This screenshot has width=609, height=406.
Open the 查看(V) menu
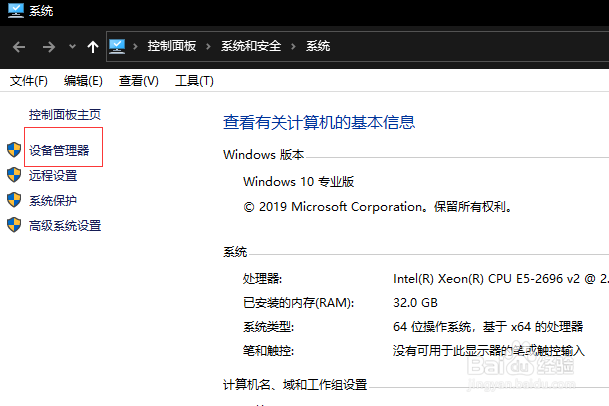(139, 81)
